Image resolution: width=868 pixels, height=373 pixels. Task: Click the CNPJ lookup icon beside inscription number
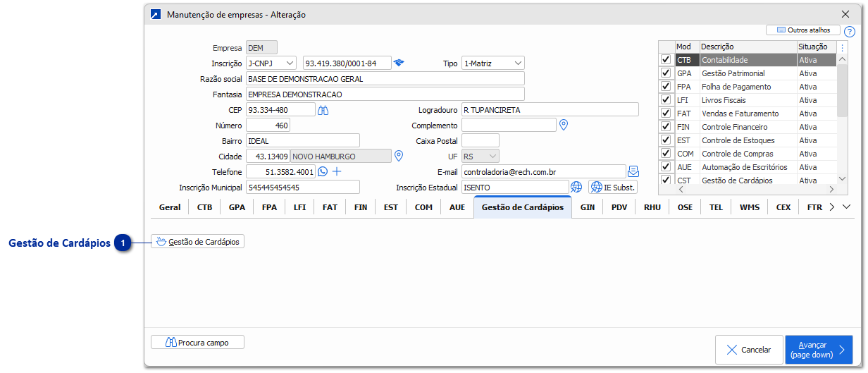pos(399,63)
